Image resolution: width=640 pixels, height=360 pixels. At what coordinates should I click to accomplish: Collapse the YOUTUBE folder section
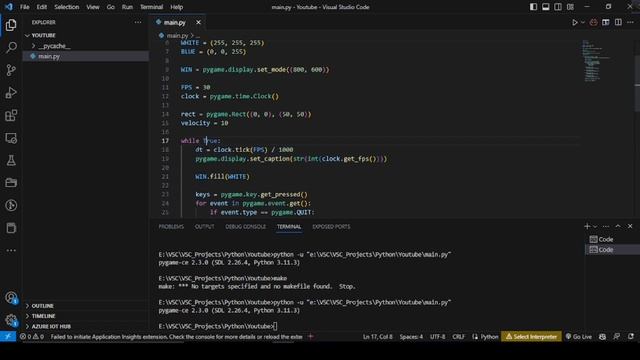click(x=85, y=36)
